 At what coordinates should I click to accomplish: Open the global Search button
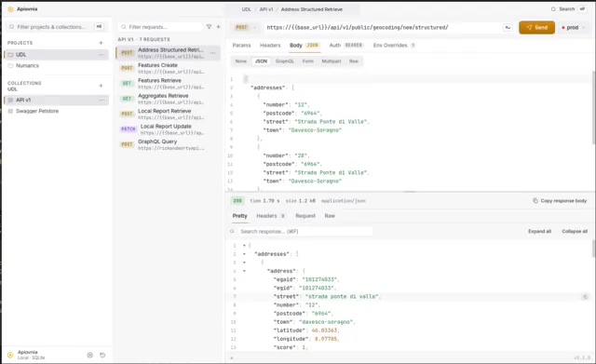tap(569, 9)
